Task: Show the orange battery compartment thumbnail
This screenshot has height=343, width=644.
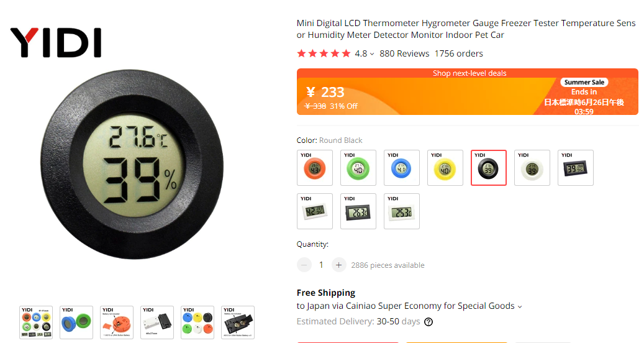Action: pos(117,322)
